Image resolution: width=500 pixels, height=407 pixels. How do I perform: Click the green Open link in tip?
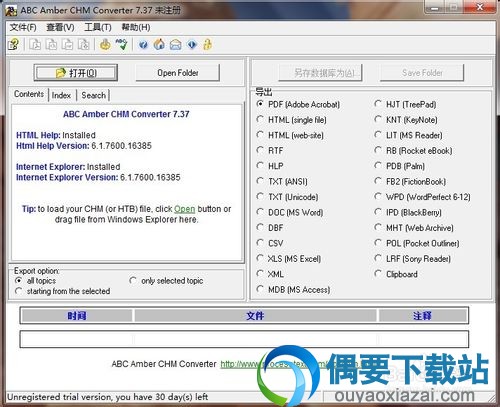point(184,209)
